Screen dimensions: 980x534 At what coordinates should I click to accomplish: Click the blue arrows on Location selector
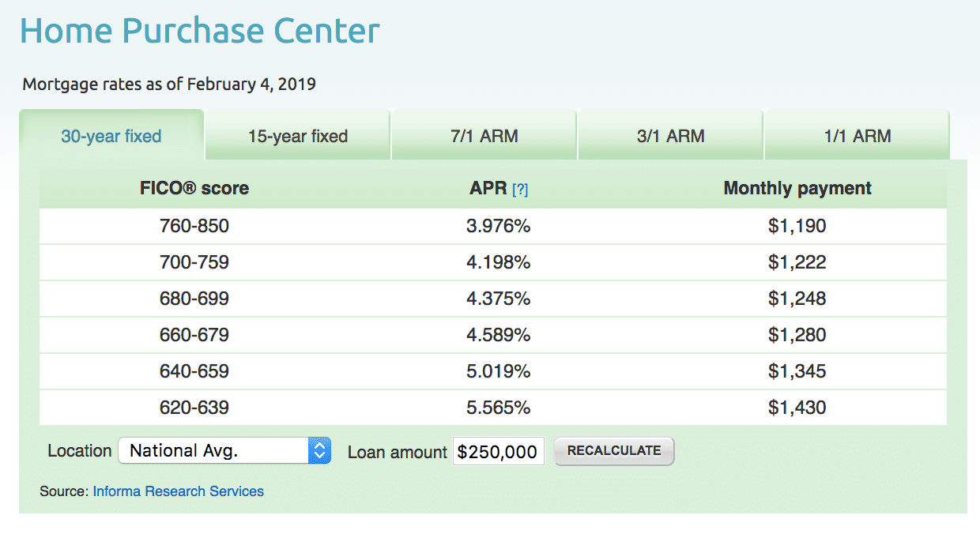(x=319, y=451)
